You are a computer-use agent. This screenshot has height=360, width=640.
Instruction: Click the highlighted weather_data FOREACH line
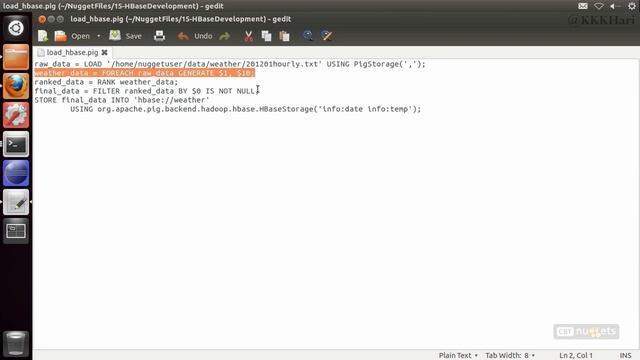(x=144, y=73)
